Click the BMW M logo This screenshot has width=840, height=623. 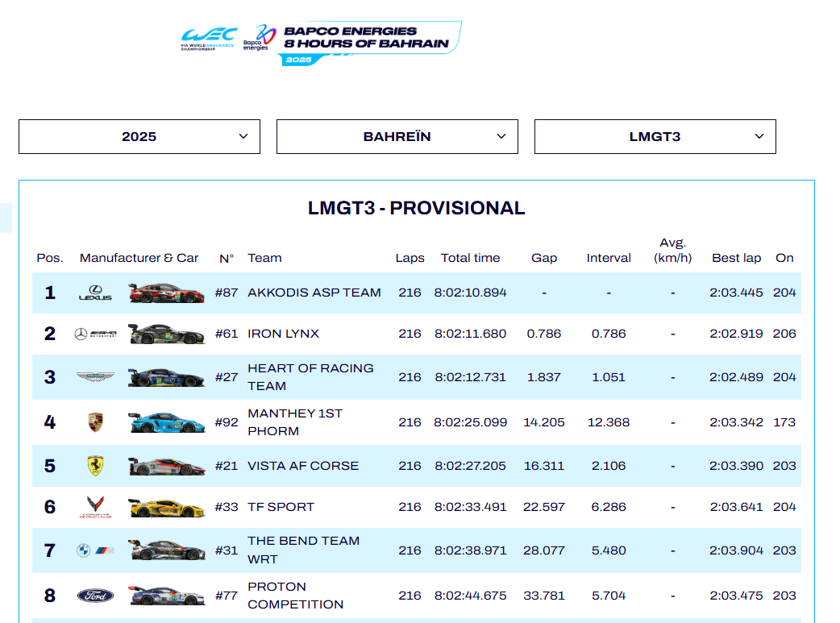tap(95, 550)
